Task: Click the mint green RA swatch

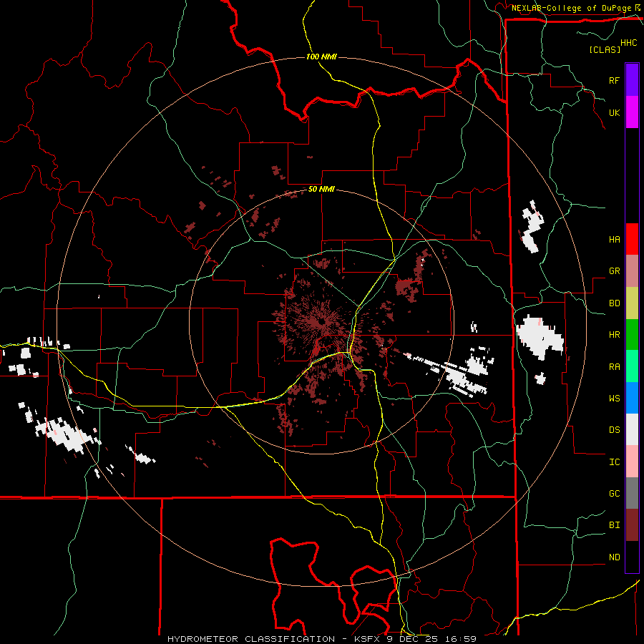Action: point(632,366)
